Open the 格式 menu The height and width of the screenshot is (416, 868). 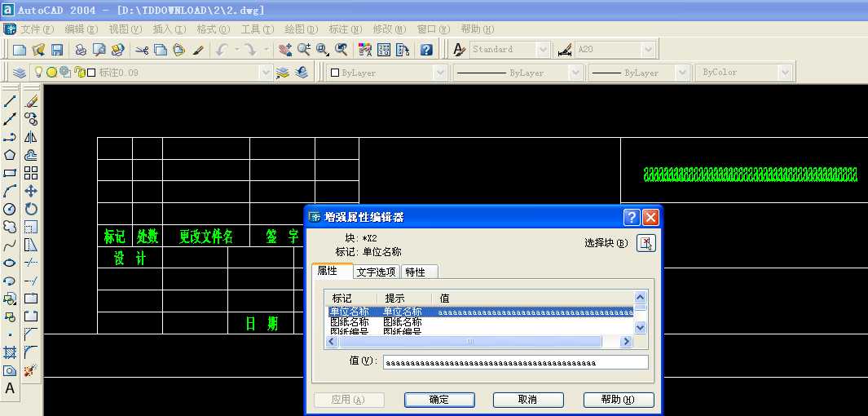click(x=212, y=29)
